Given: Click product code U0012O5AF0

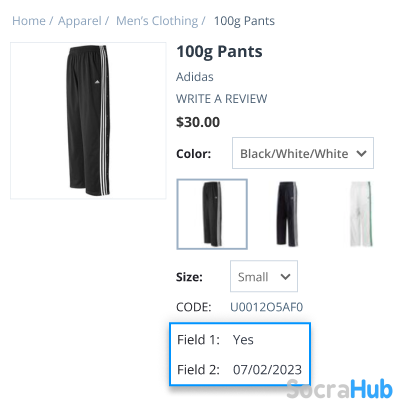Looking at the screenshot, I should [266, 307].
